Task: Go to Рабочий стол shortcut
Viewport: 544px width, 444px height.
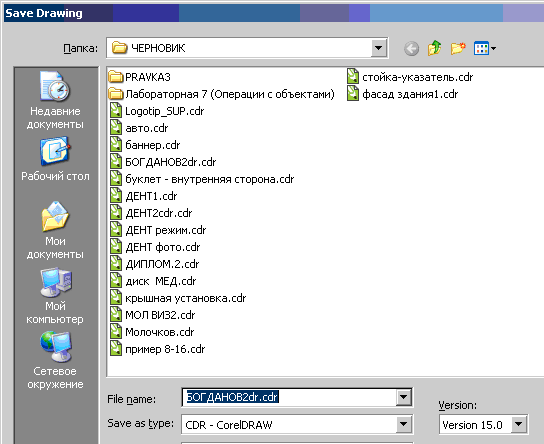Action: pyautogui.click(x=55, y=159)
